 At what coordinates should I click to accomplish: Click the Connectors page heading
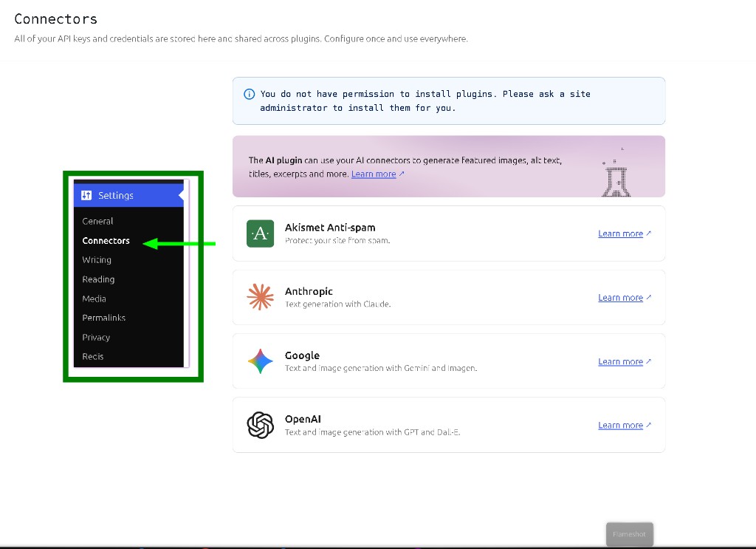point(56,18)
